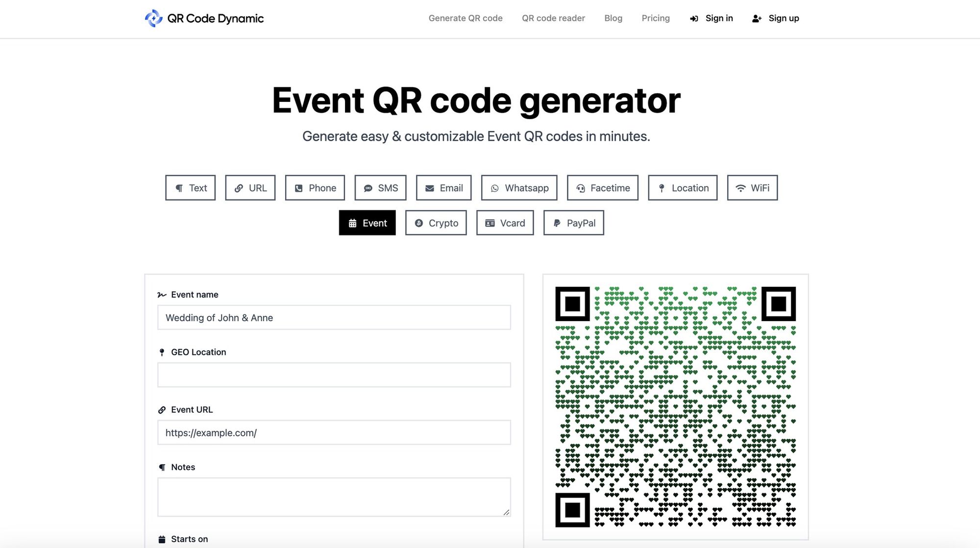Open the Location QR type option
This screenshot has height=548, width=980.
point(683,188)
